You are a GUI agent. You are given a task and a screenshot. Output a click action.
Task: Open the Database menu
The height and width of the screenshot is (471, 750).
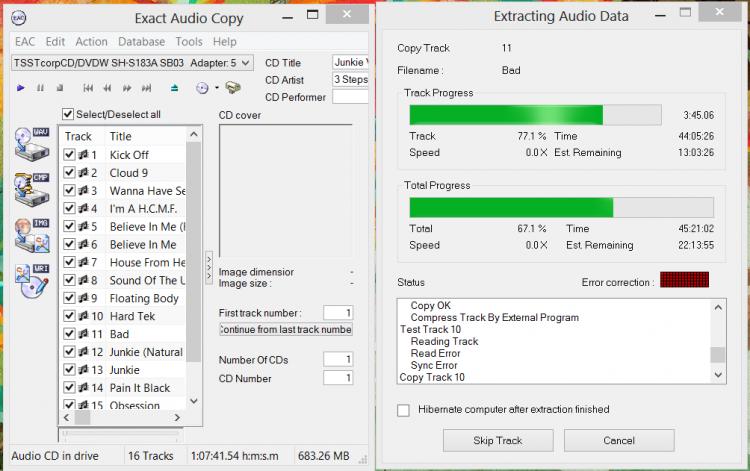tap(142, 42)
